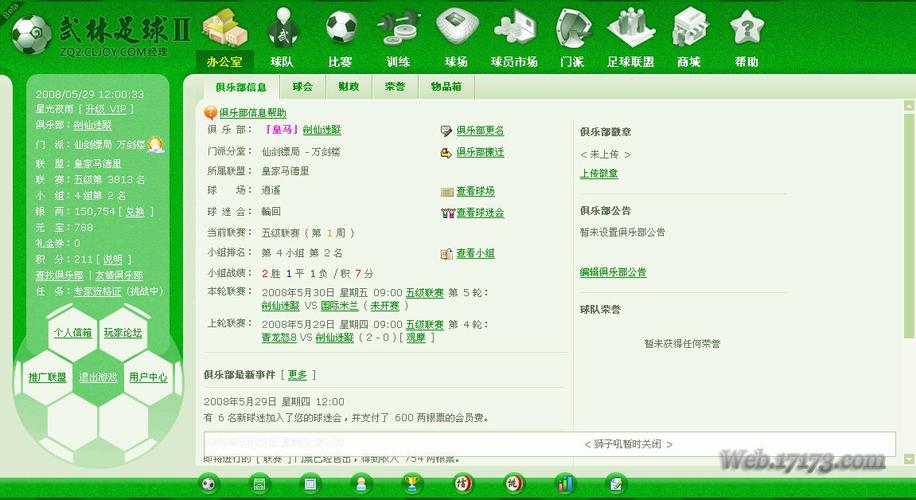This screenshot has height=500, width=916.
Task: Open the 查看球迷会 link
Action: pyautogui.click(x=480, y=213)
